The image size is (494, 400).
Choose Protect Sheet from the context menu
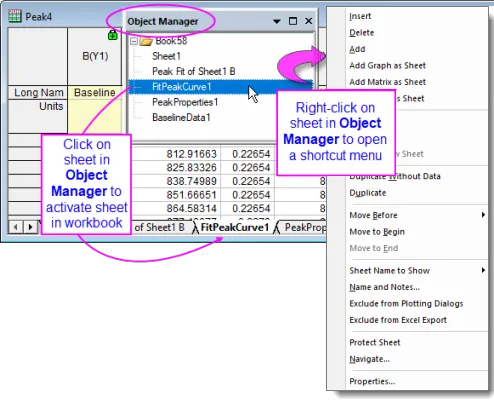(375, 342)
